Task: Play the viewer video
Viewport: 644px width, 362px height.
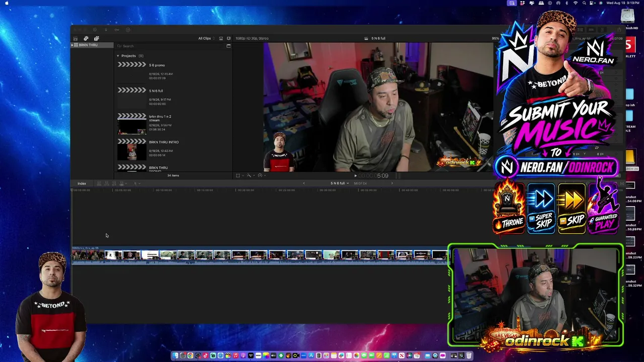Action: point(356,176)
